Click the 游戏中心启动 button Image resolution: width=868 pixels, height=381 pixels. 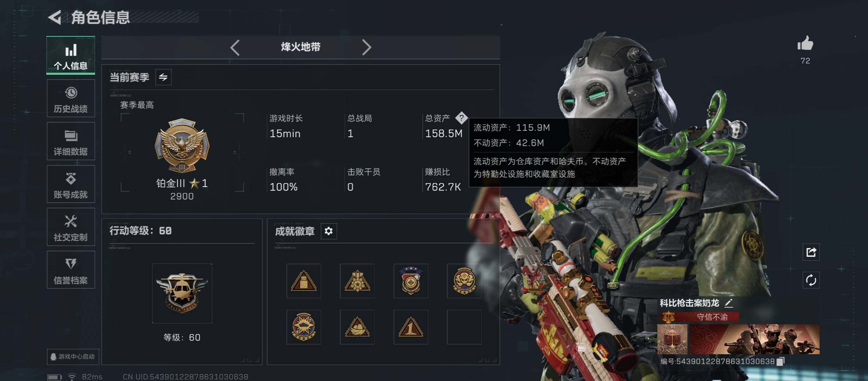click(x=73, y=357)
